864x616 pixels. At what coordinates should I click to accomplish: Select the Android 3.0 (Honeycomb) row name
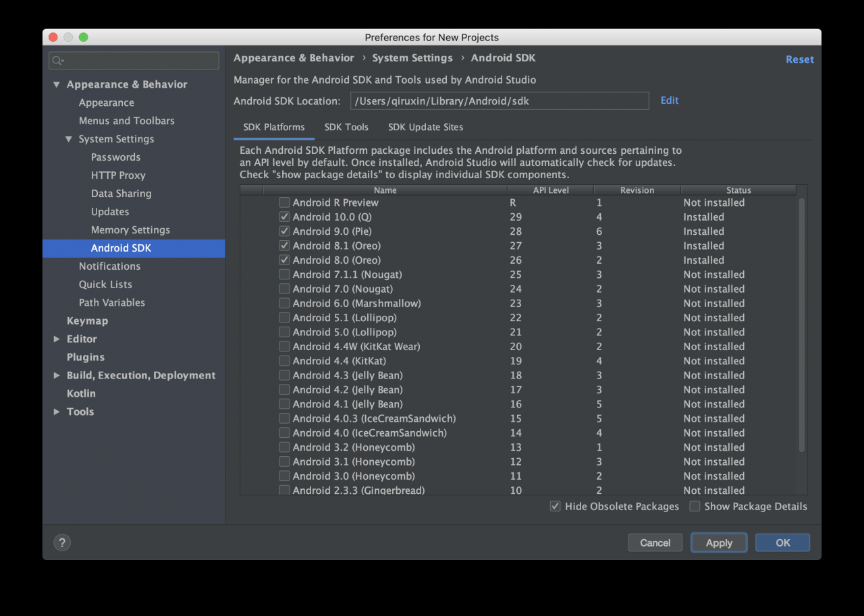(x=354, y=476)
